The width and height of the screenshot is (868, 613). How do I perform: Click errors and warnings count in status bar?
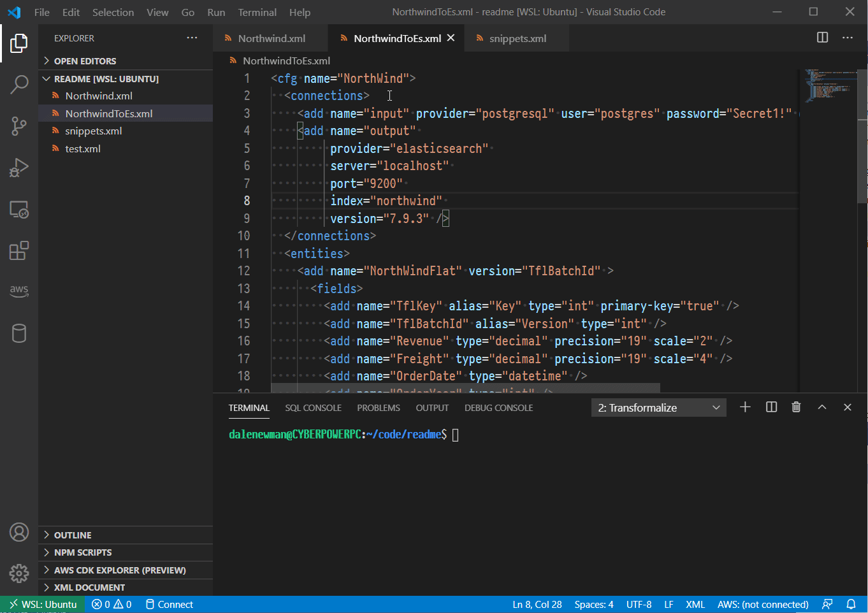pos(112,604)
